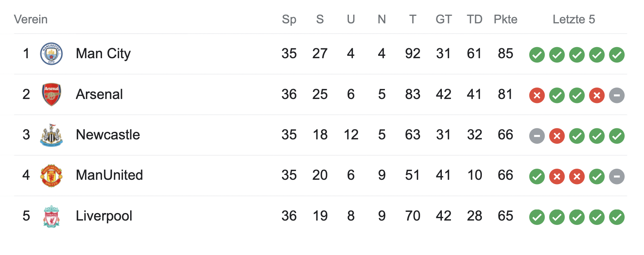Viewport: 644px width, 255px height.
Task: Click the Manchester City club crest
Action: pos(51,54)
